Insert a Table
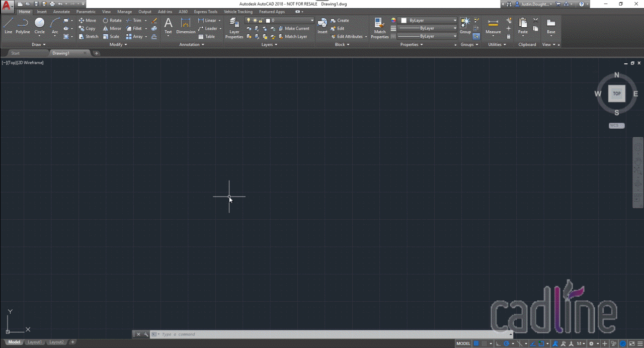This screenshot has height=348, width=644. 207,37
